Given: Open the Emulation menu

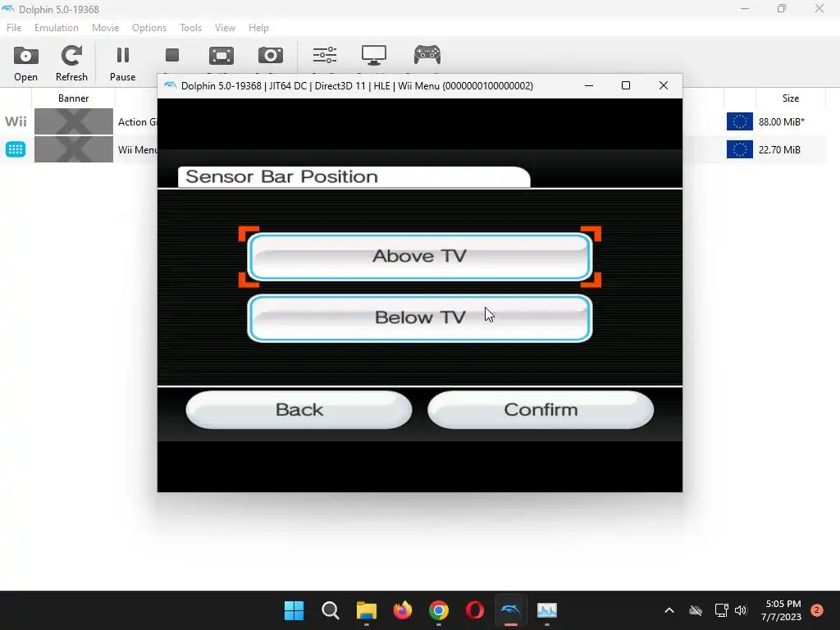Looking at the screenshot, I should [57, 28].
